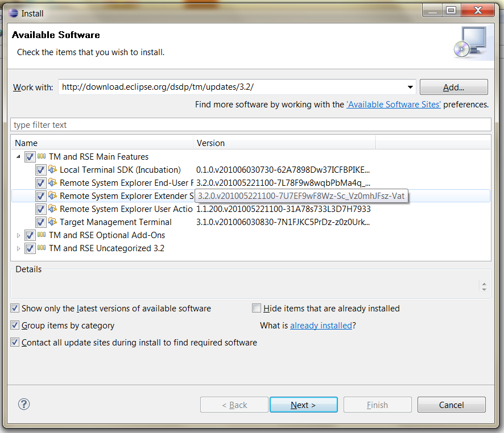The width and height of the screenshot is (504, 433).
Task: Click the Add... button
Action: [x=453, y=87]
